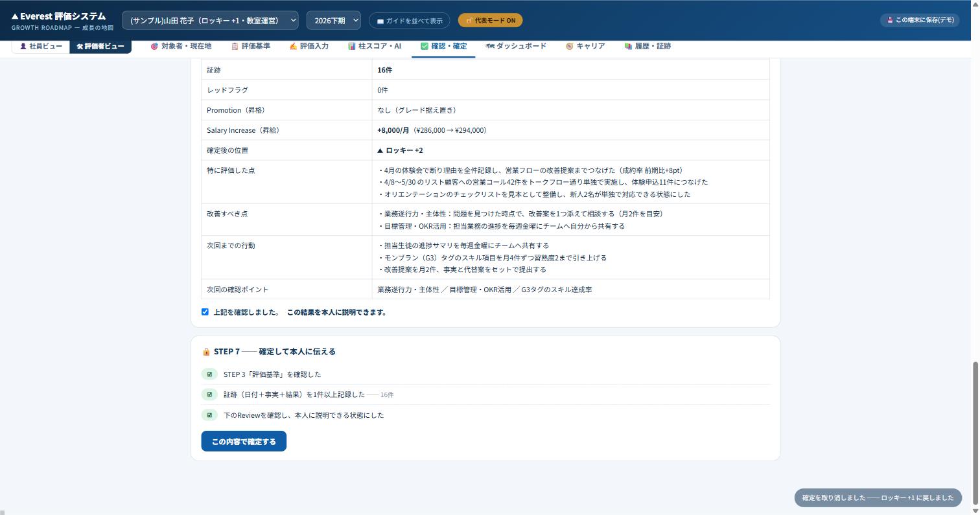Open the 評価基準 tab
Viewport: 980px width, 515px height.
click(251, 46)
